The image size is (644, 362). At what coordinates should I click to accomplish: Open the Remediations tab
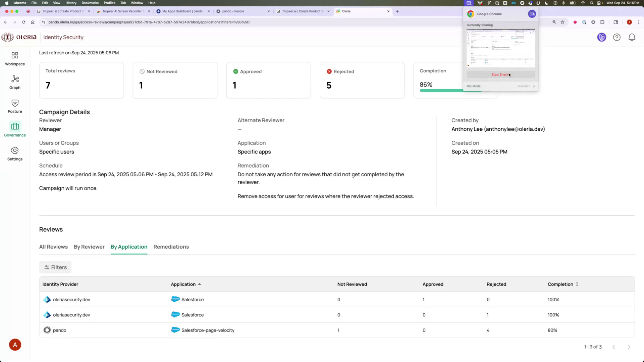(171, 247)
